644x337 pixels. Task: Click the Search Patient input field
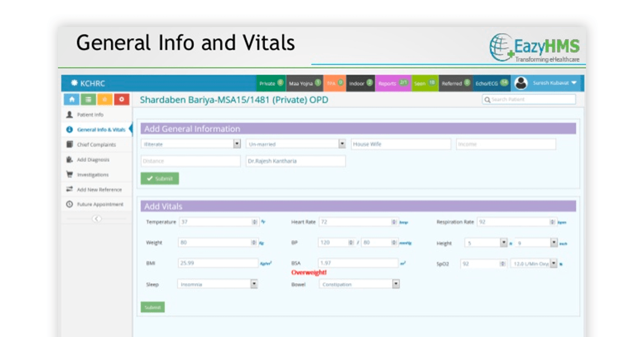tap(529, 99)
